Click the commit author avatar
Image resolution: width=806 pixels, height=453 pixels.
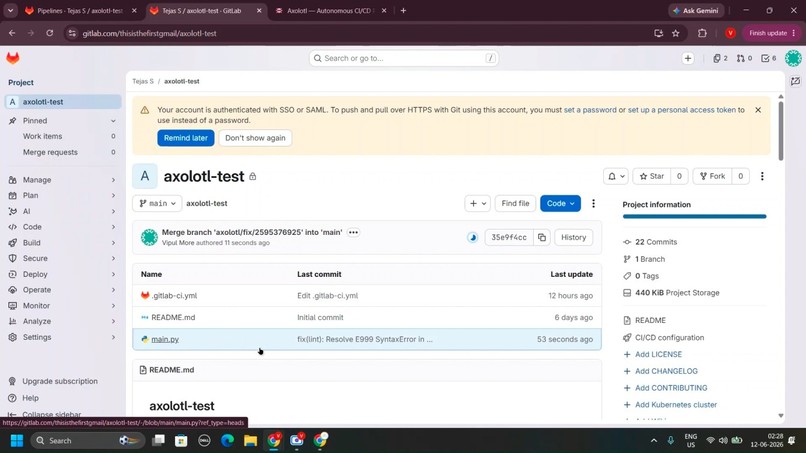[x=149, y=237]
